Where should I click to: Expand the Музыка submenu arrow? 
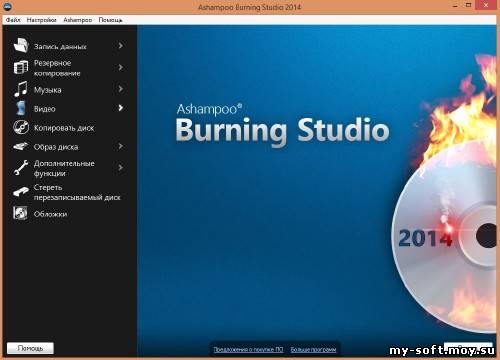pos(120,89)
